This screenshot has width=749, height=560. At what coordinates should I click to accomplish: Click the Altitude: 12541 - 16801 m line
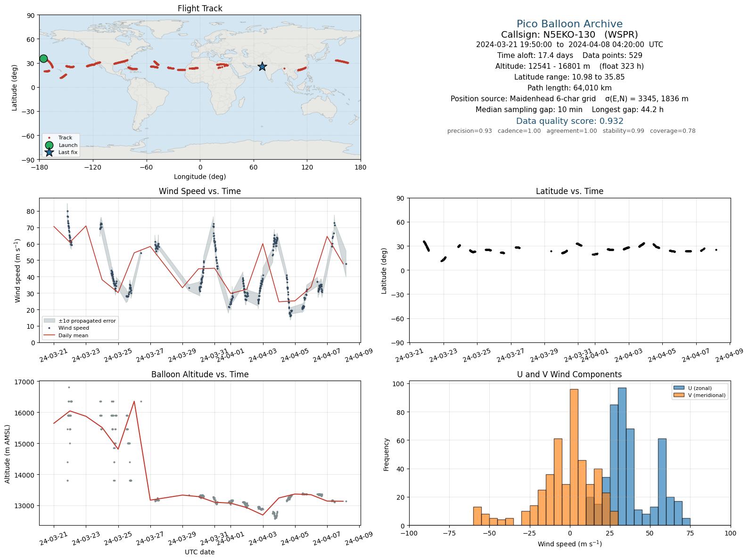(569, 66)
